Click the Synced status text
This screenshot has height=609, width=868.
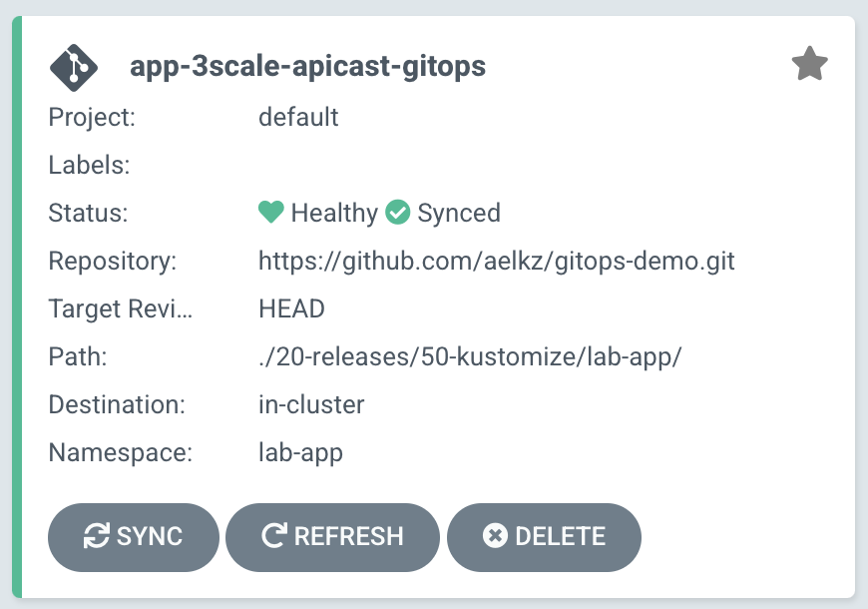point(459,213)
